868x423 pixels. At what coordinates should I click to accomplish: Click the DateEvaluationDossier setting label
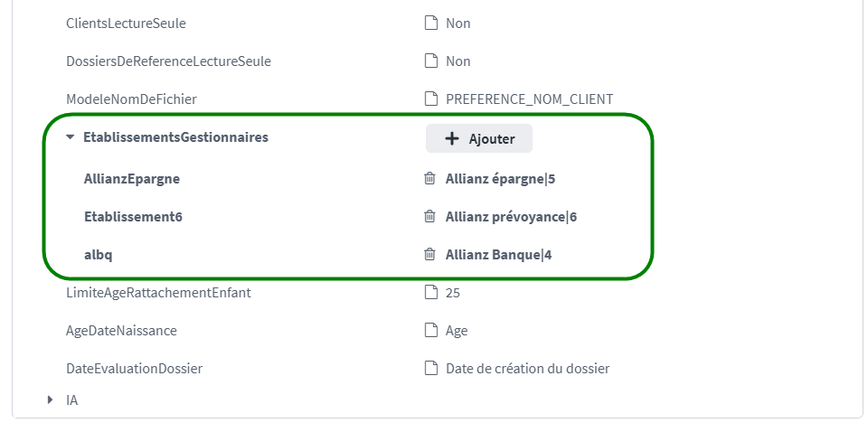point(134,369)
